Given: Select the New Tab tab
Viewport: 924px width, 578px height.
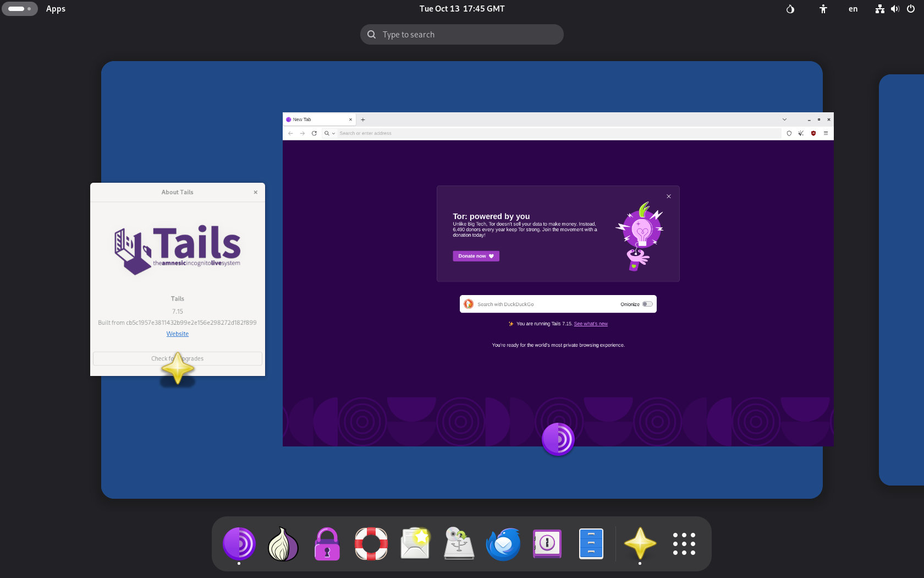Looking at the screenshot, I should point(320,119).
